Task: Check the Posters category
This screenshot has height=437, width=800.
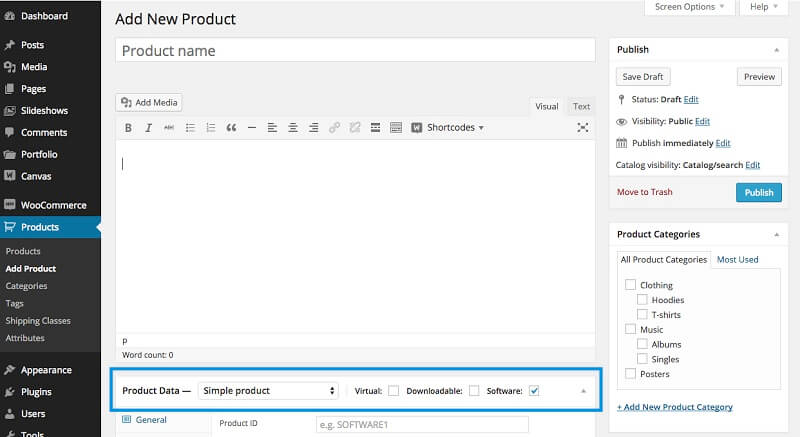Action: point(631,373)
